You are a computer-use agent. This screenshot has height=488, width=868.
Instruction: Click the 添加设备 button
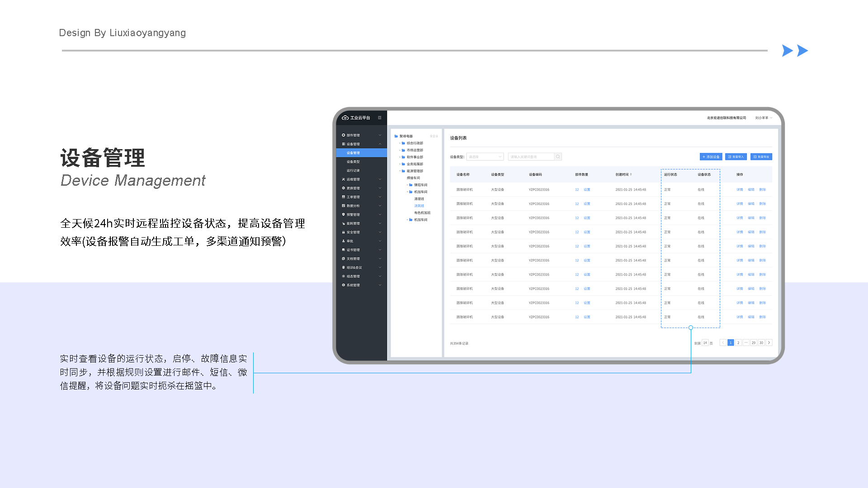coord(711,157)
